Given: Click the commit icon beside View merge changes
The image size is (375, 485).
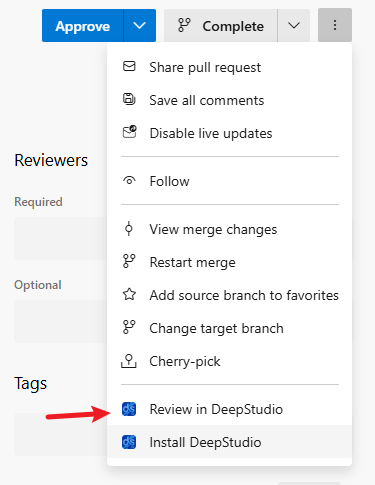Looking at the screenshot, I should [129, 229].
